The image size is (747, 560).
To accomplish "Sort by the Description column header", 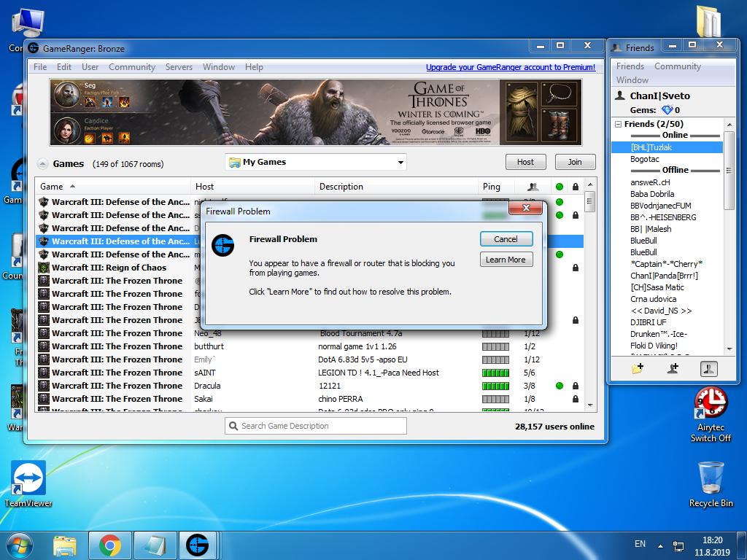I will (396, 187).
